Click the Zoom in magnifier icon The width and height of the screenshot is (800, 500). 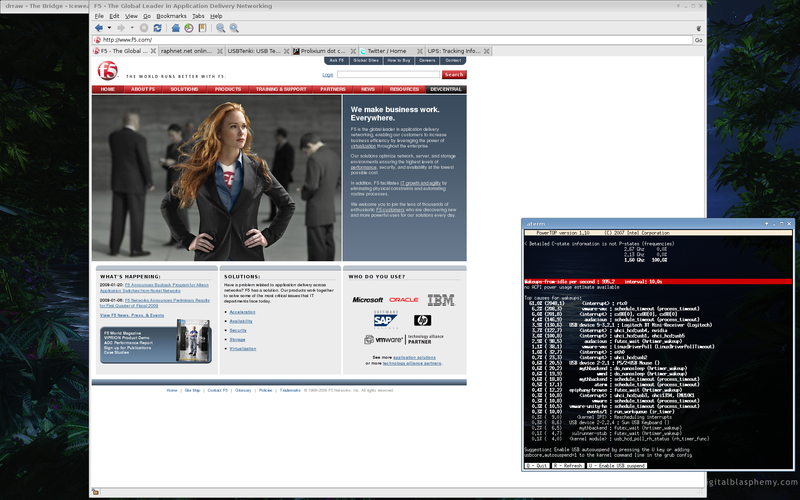[x=220, y=28]
